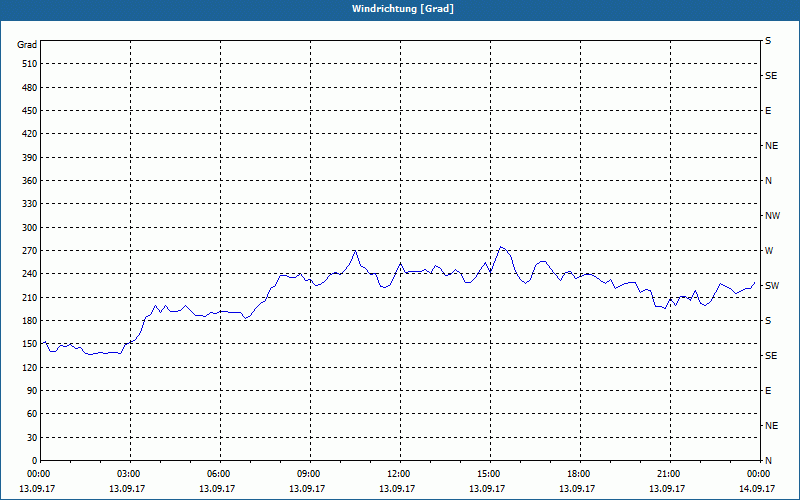Click the "360" y-axis value
800x500 pixels.
29,181
